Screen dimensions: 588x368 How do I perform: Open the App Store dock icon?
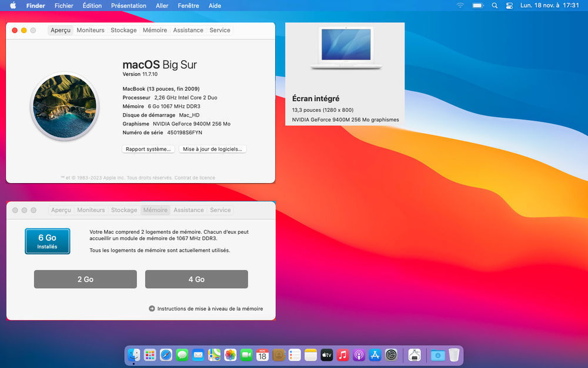[375, 355]
